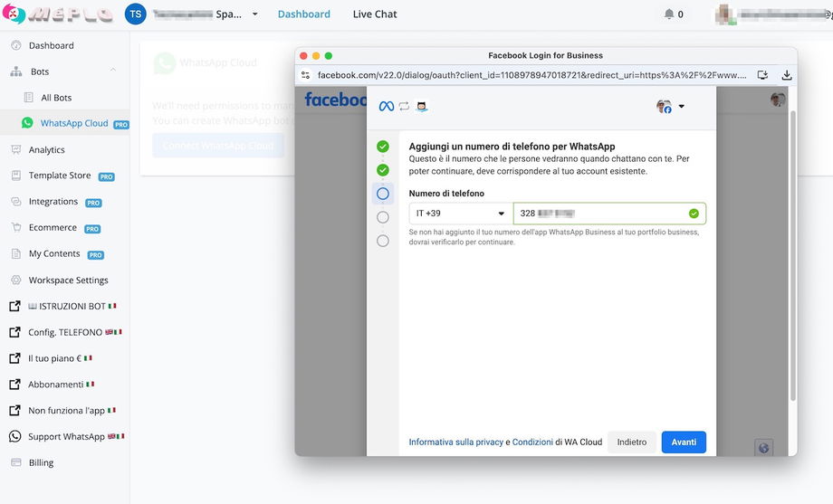Click the Meta logo in dialog header
This screenshot has height=504, width=833.
tap(387, 106)
